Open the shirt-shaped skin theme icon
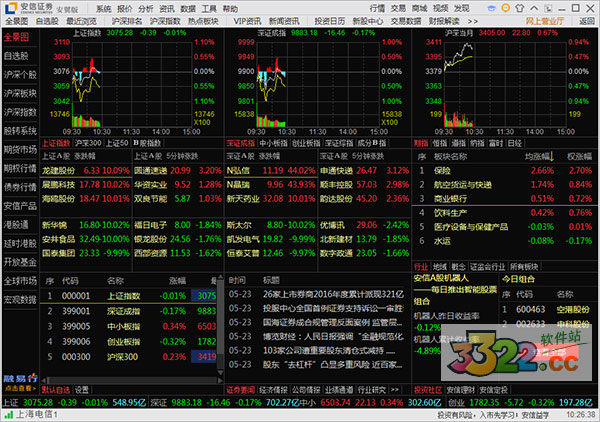600x422 pixels. coord(520,8)
